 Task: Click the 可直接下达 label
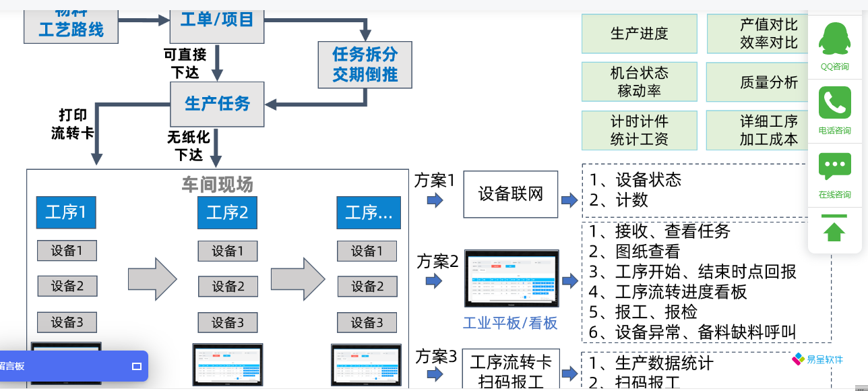[x=186, y=63]
